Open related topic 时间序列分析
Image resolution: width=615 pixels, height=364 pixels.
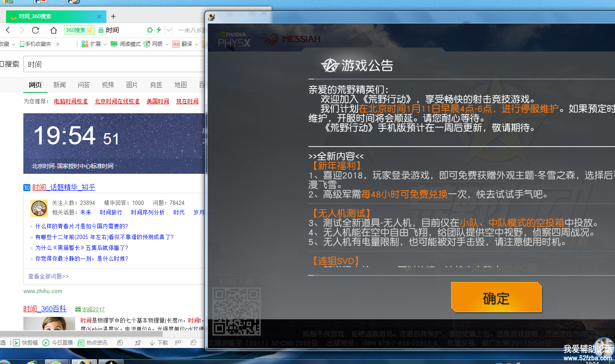click(x=147, y=212)
